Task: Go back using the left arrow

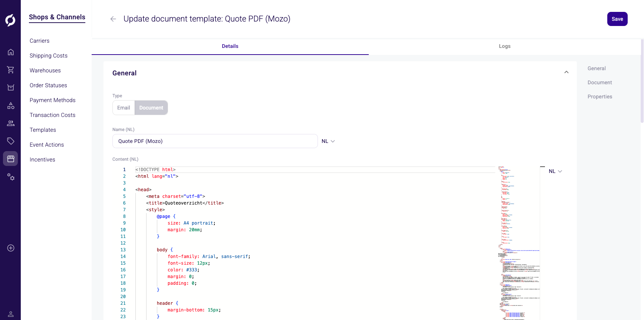Action: (x=113, y=19)
